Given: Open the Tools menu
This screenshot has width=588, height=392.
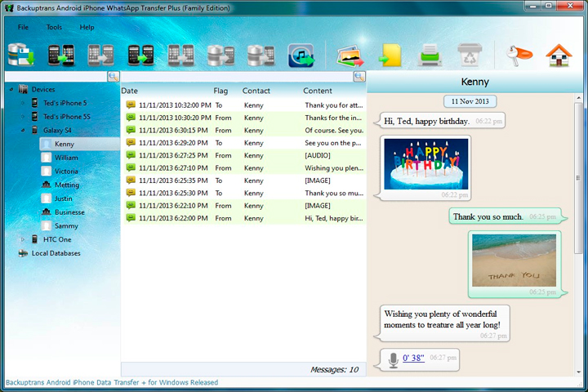Looking at the screenshot, I should click(54, 27).
